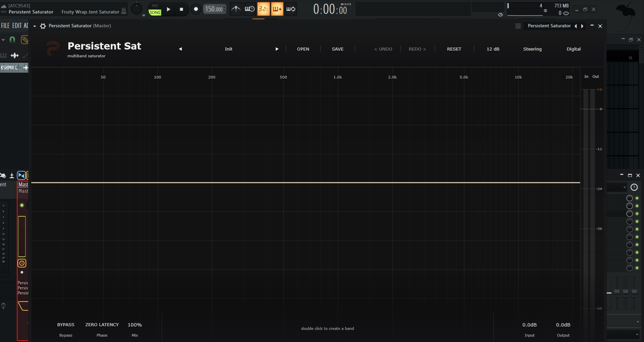Click the mixer clock icon at right
Image resolution: width=644 pixels, height=342 pixels.
tap(634, 187)
